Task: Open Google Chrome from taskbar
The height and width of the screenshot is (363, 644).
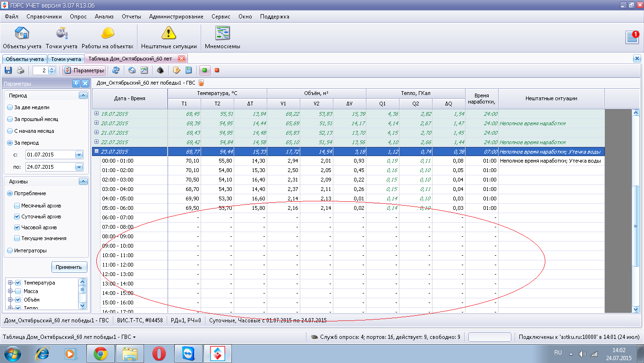Action: (x=100, y=353)
